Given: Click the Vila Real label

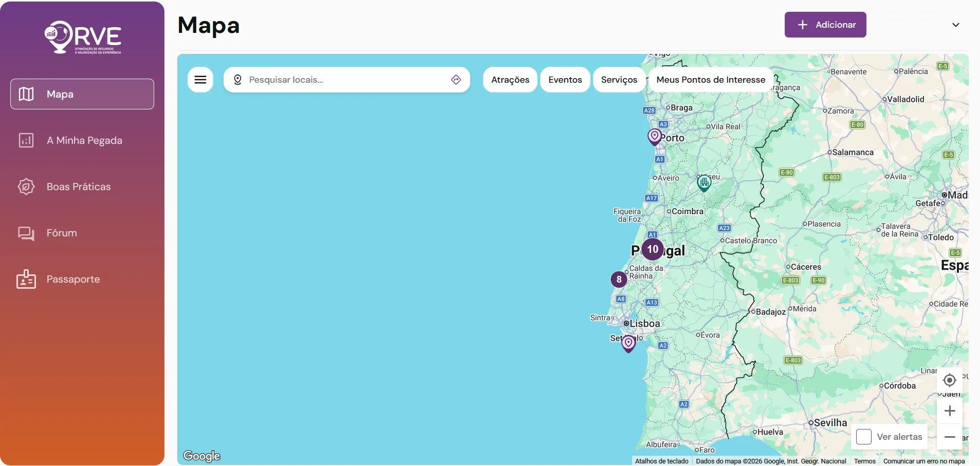Looking at the screenshot, I should coord(726,126).
